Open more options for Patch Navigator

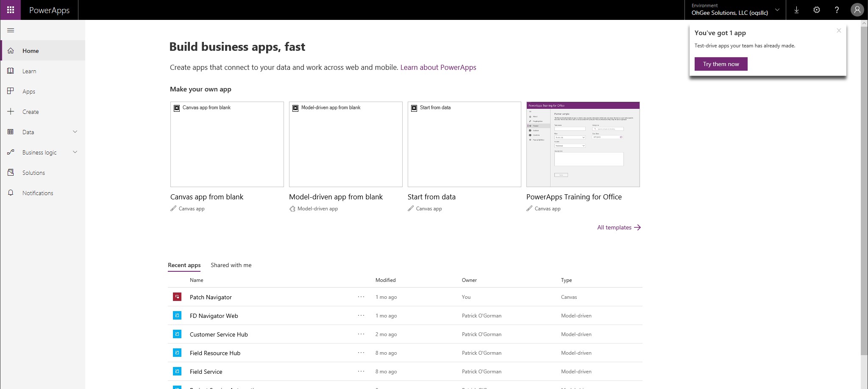click(x=361, y=297)
